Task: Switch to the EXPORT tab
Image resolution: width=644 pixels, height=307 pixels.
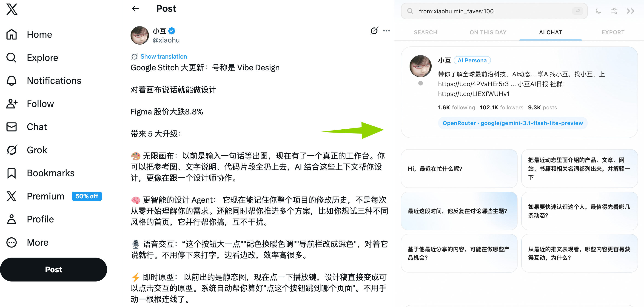Action: point(613,32)
